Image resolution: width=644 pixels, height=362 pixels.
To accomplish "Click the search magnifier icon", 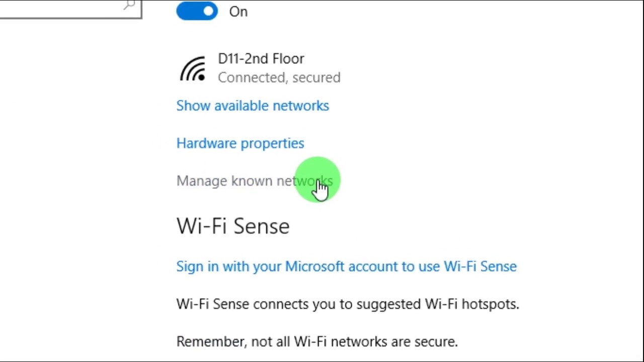I will [130, 5].
